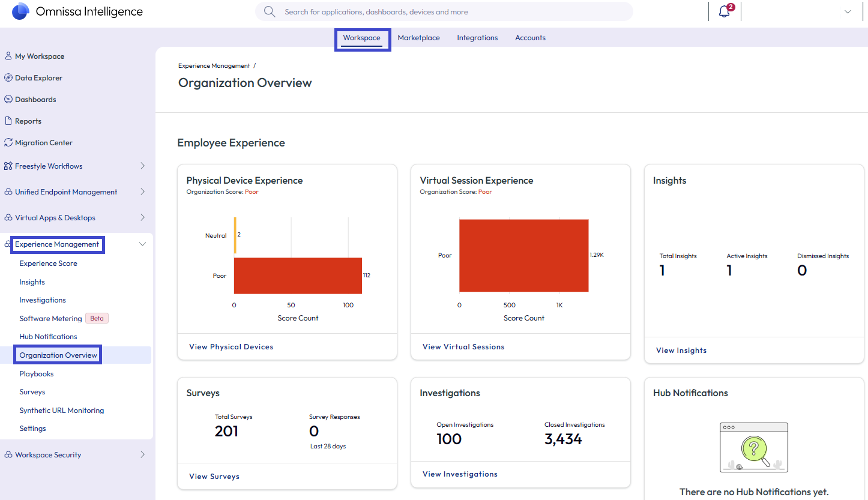This screenshot has width=868, height=500.
Task: Click the View Physical Devices link
Action: pyautogui.click(x=231, y=347)
